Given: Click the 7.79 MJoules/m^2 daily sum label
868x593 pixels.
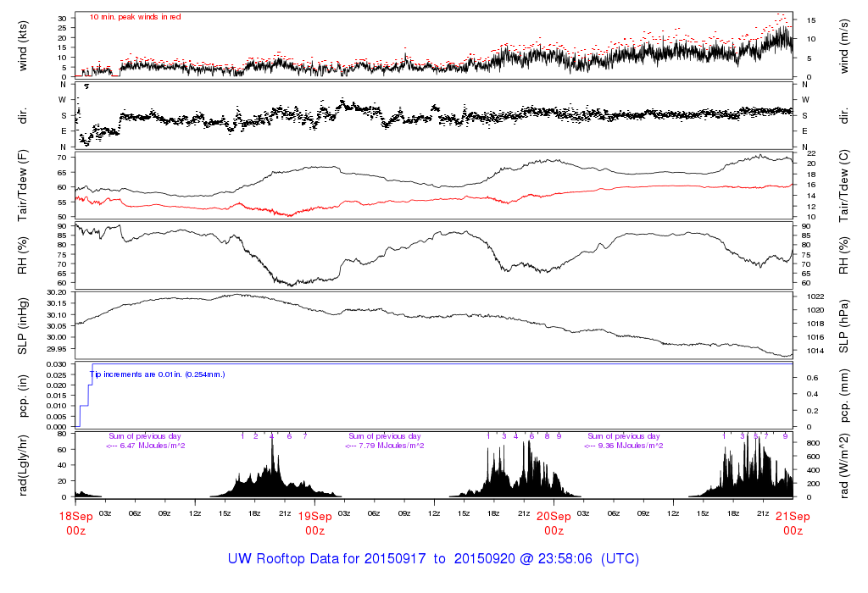Looking at the screenshot, I should (385, 446).
